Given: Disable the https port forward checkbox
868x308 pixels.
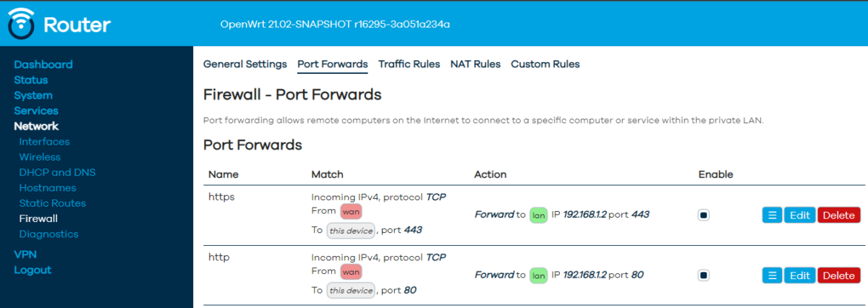Looking at the screenshot, I should (704, 215).
